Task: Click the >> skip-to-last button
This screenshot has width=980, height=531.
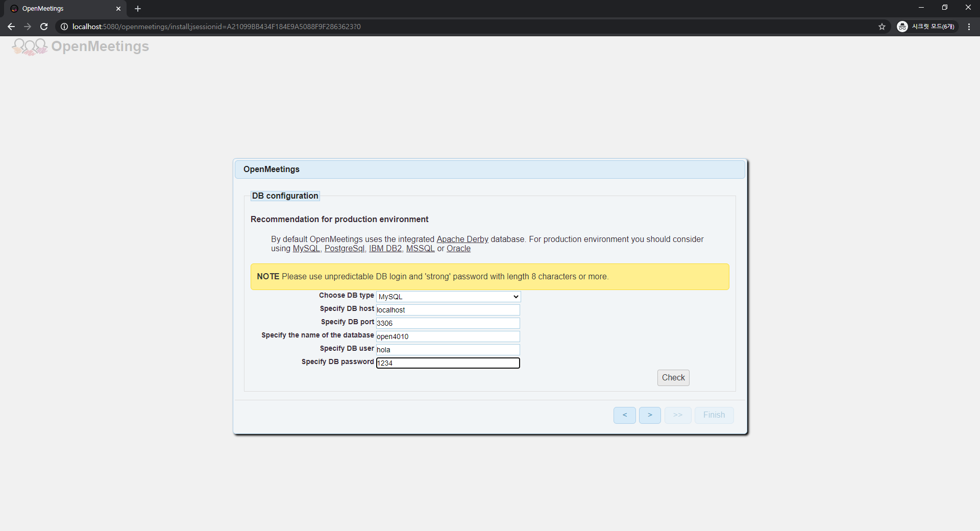Action: coord(678,415)
